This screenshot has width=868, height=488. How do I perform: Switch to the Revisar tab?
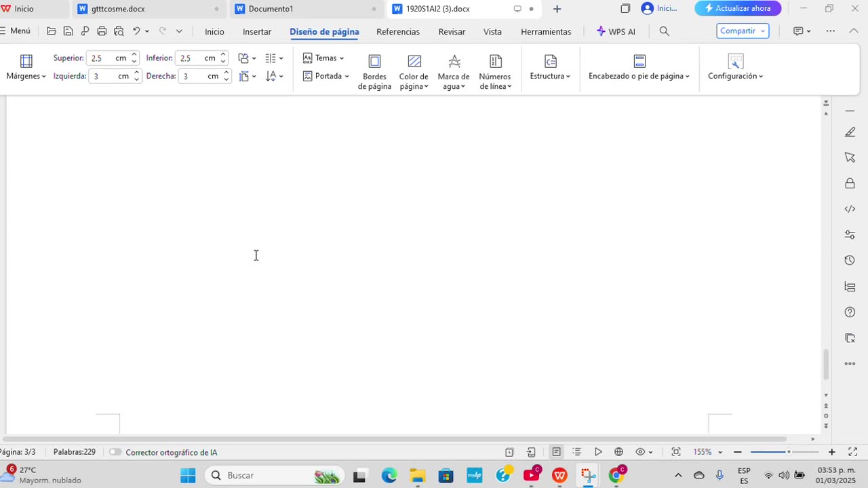point(452,32)
